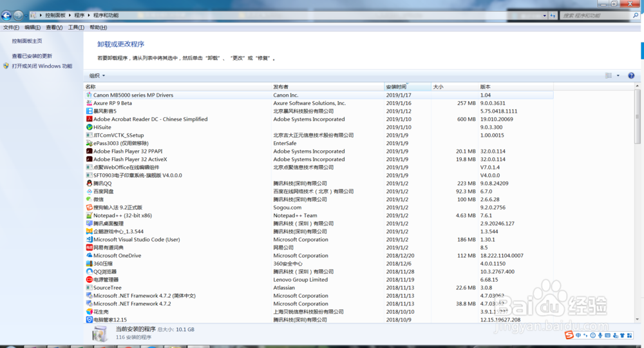Click the refresh button beside the address bar
Image resolution: width=644 pixels, height=348 pixels.
(553, 15)
